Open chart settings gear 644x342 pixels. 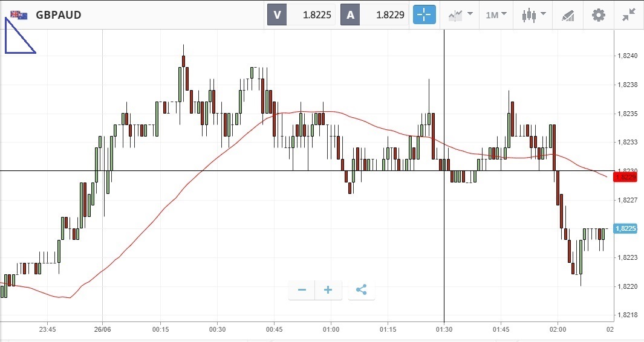pos(598,15)
